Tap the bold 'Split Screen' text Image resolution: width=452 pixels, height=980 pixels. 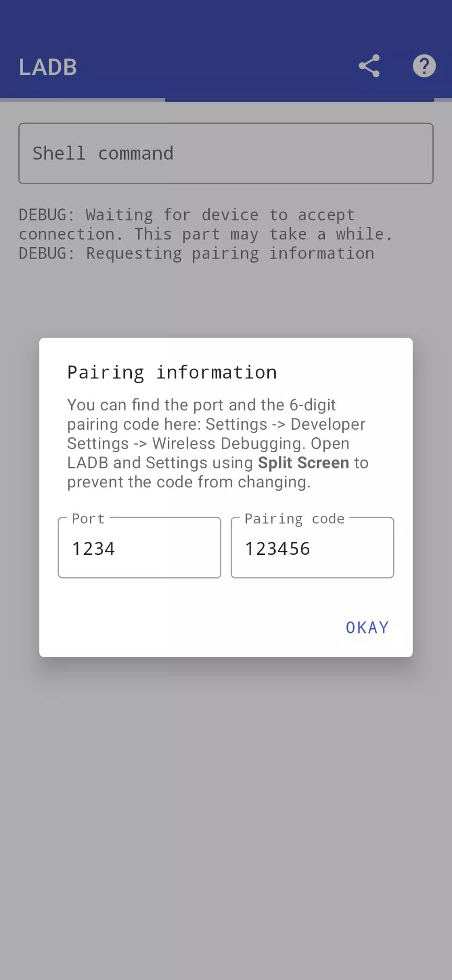pyautogui.click(x=303, y=463)
